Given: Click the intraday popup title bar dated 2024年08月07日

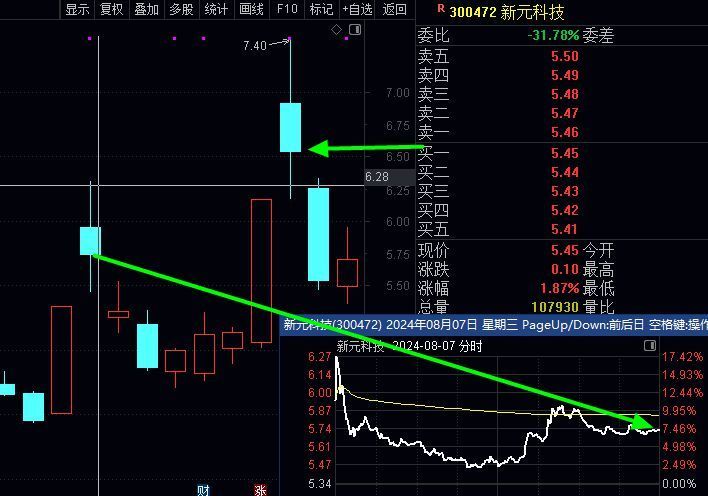Looking at the screenshot, I should point(494,325).
